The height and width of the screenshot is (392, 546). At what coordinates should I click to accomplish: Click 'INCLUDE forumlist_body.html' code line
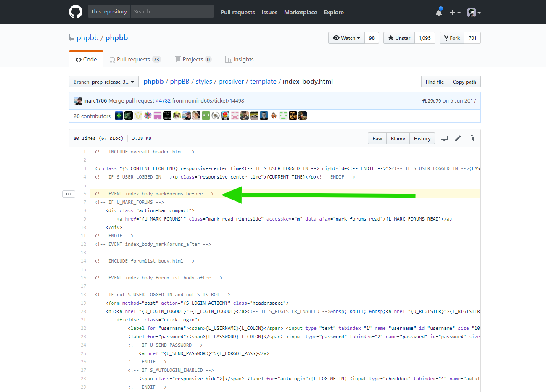click(145, 261)
